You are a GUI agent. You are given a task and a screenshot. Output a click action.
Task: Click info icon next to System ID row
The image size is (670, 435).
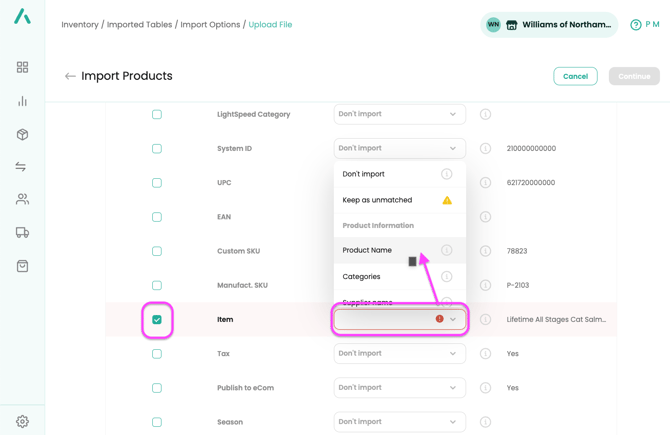coord(485,149)
